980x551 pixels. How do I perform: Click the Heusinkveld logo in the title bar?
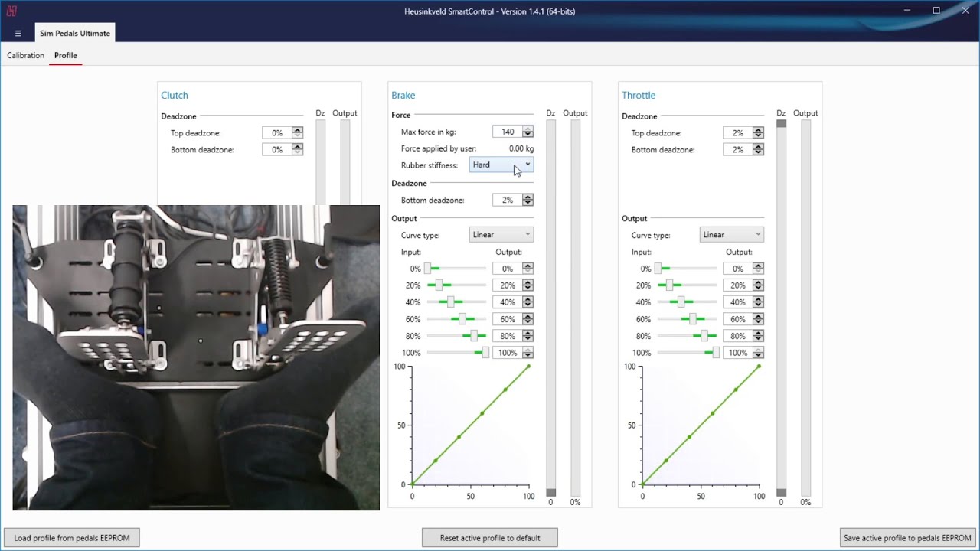tap(11, 11)
